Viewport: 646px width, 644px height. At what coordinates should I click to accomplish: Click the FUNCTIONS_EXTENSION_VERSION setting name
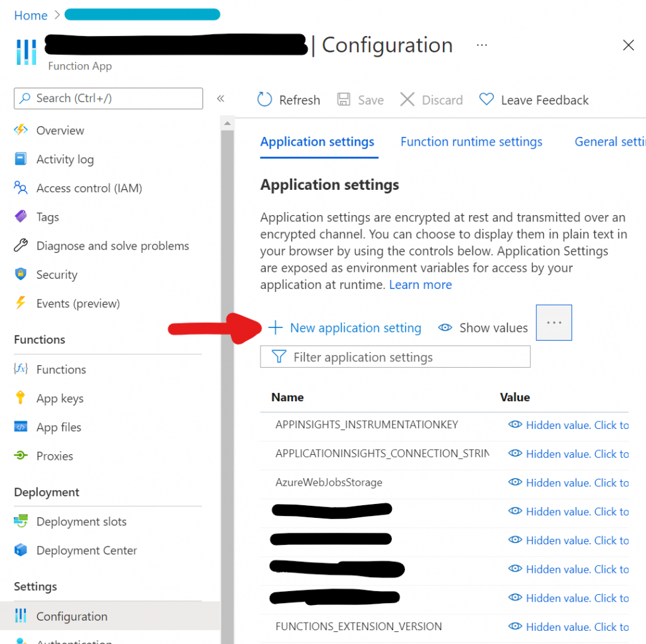[358, 627]
